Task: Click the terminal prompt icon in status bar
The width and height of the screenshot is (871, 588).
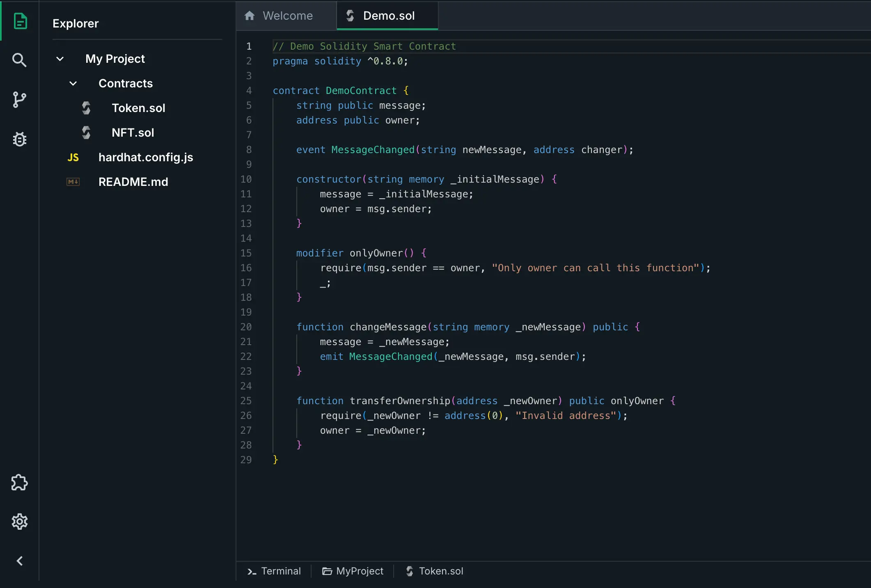Action: click(252, 571)
